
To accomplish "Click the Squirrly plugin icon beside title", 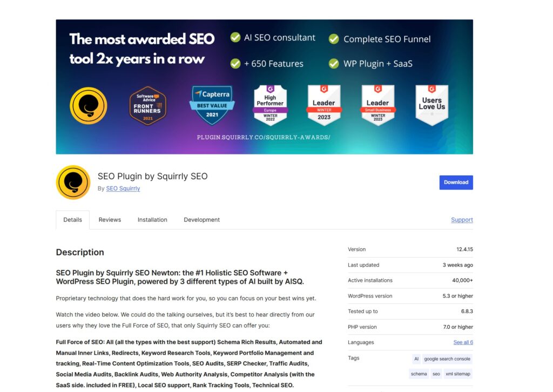I will (x=73, y=183).
